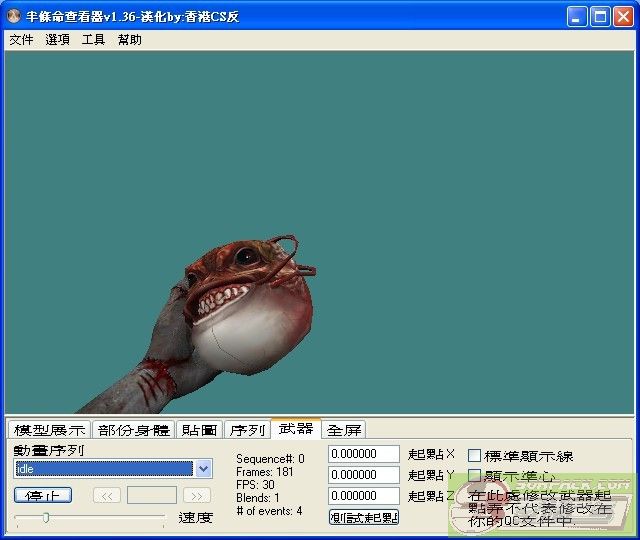This screenshot has height=540, width=640.
Task: Select the 貼圖 tab
Action: [x=199, y=430]
